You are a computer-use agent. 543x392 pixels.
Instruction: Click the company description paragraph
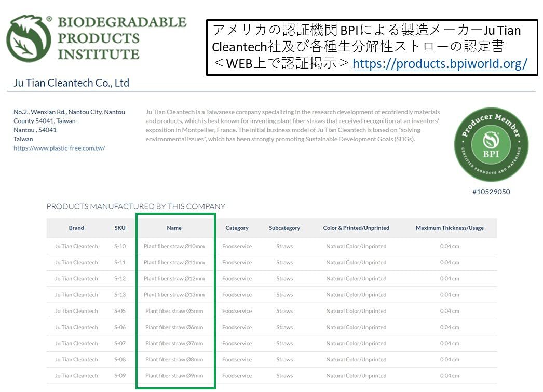coord(293,125)
